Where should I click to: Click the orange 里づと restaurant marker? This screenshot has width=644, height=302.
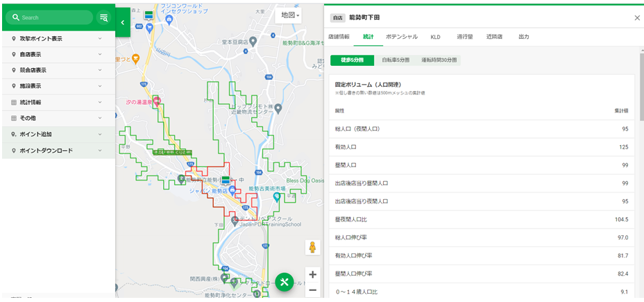[136, 60]
